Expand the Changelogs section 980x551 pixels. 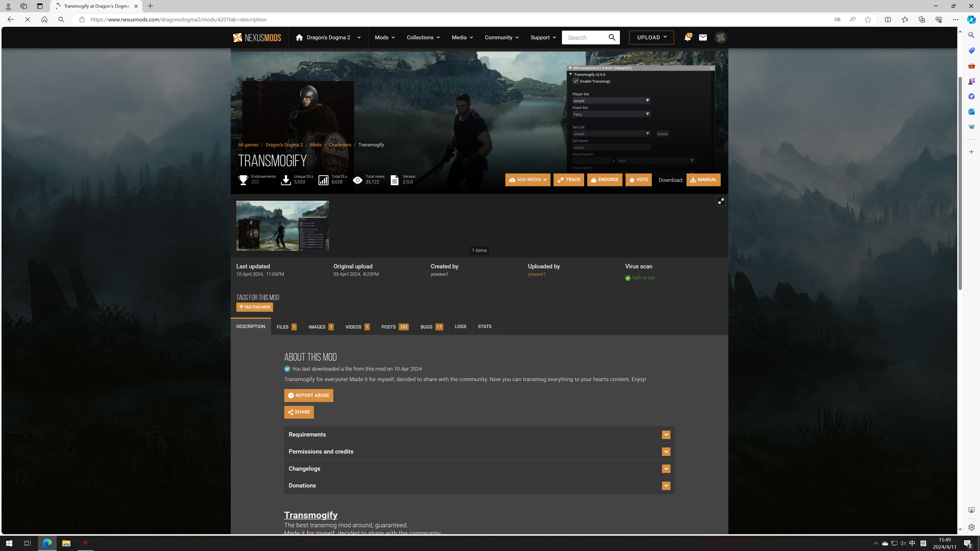click(479, 469)
